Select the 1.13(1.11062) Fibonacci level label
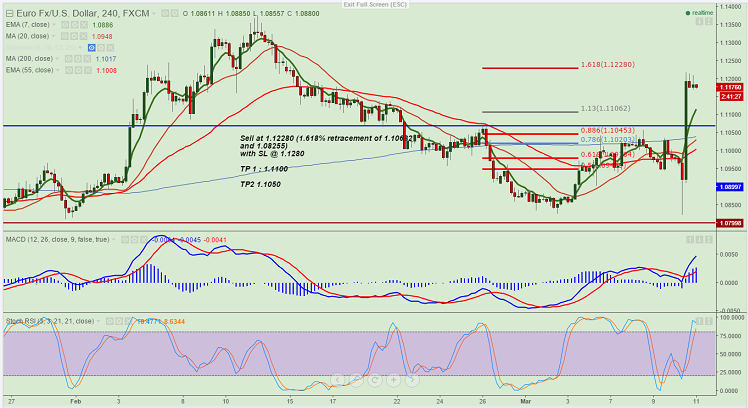748x408 pixels. pos(605,109)
